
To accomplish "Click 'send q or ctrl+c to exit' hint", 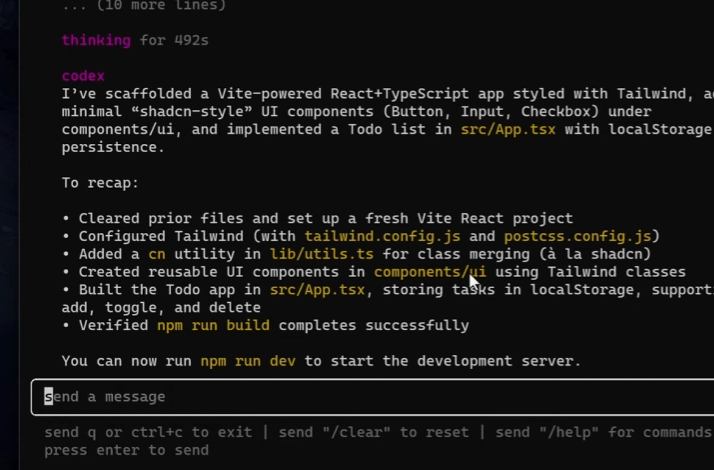I will coord(148,432).
